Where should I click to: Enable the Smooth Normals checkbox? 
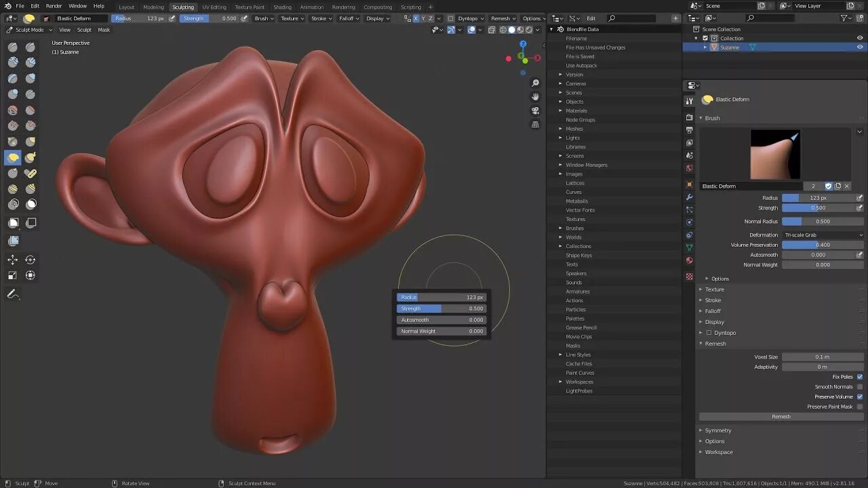[x=860, y=387]
